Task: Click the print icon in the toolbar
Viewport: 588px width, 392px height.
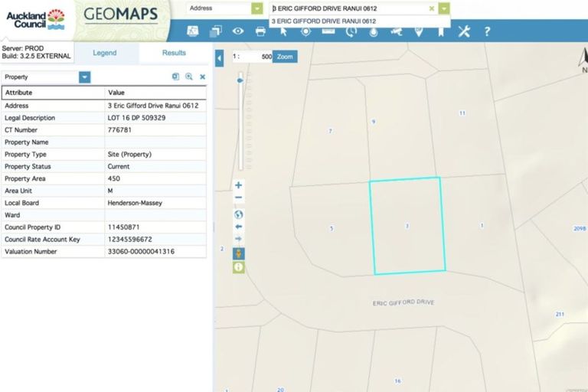Action: tap(260, 31)
